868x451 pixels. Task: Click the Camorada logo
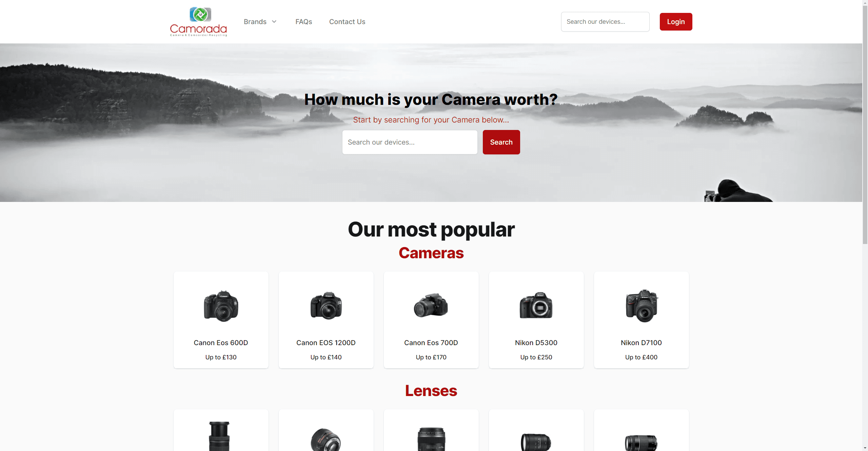(198, 22)
